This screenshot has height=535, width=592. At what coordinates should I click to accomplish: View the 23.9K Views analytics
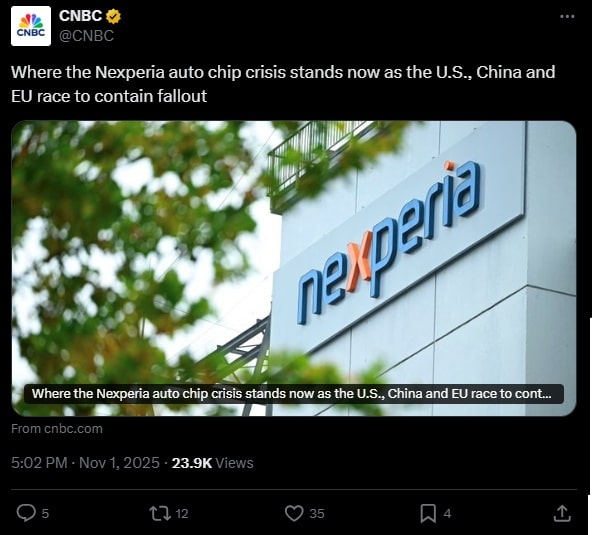[x=213, y=463]
